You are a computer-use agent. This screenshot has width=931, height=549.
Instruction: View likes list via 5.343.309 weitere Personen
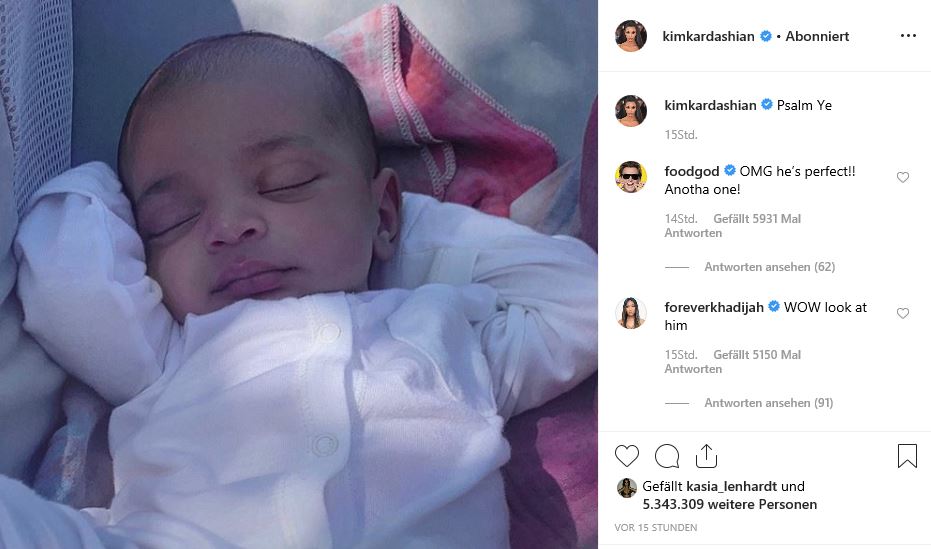click(730, 504)
